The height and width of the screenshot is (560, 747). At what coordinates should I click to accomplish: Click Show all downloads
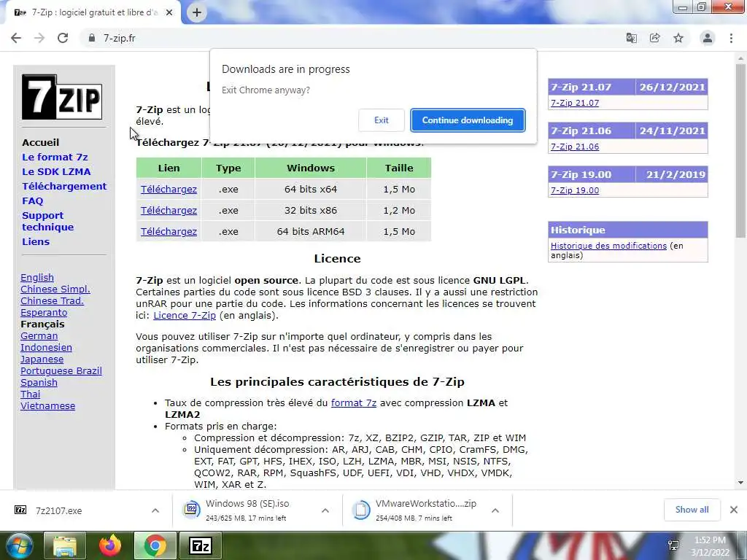tap(692, 510)
